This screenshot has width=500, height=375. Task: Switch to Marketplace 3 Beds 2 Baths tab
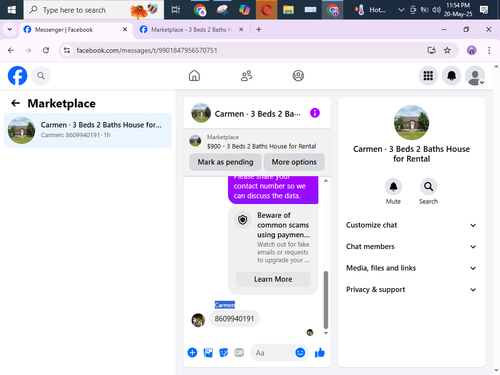coord(191,30)
